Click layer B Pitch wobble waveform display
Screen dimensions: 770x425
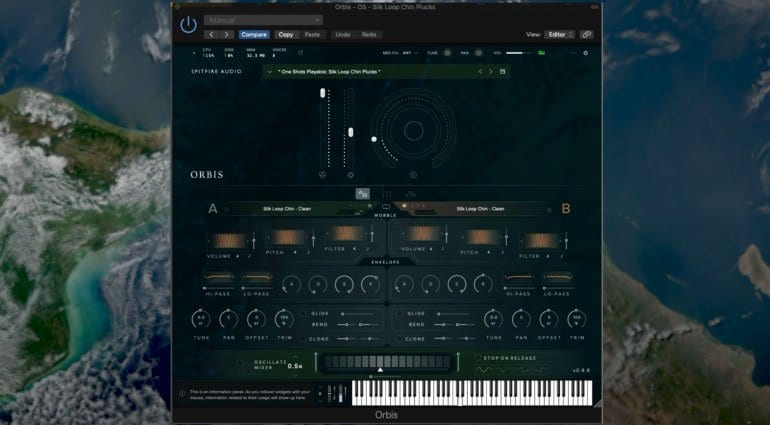click(x=482, y=237)
